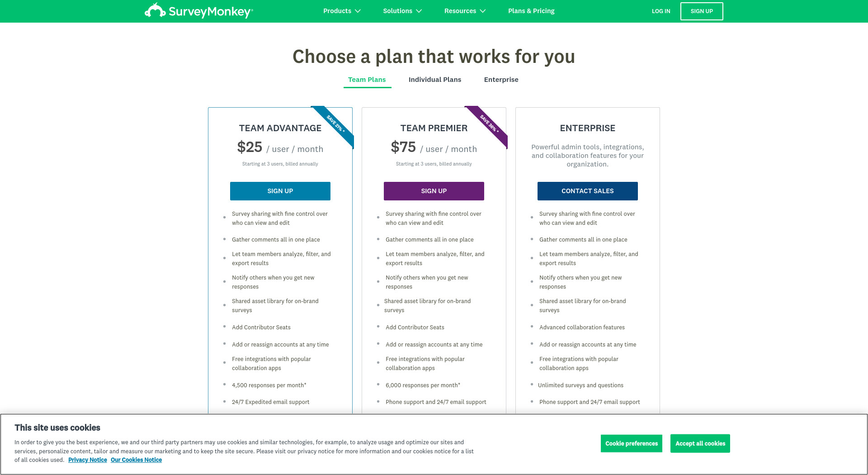Select the Team Plans tab

(367, 80)
